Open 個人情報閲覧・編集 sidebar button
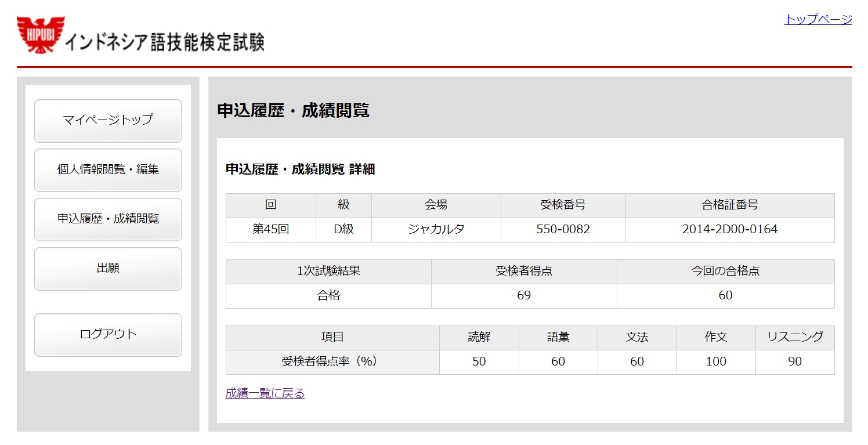Image resolution: width=868 pixels, height=445 pixels. [108, 169]
